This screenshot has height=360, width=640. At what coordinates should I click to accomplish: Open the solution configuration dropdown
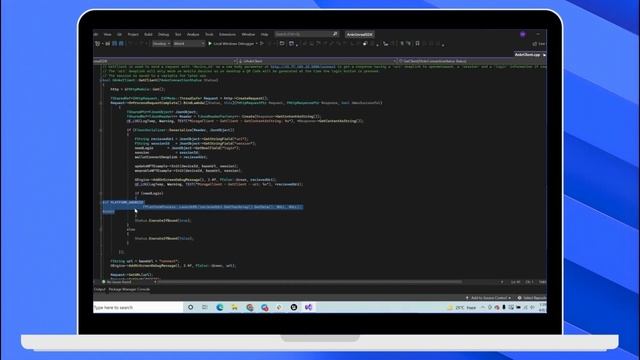tap(161, 44)
